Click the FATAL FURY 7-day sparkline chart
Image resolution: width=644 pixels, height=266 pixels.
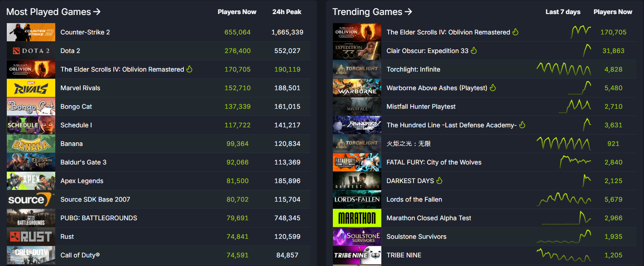[576, 161]
